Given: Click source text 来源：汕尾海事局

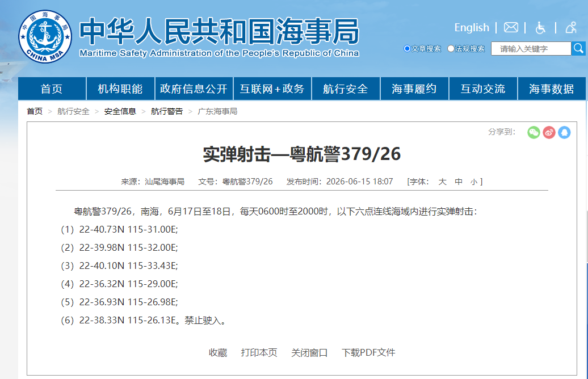Looking at the screenshot, I should coord(153,182).
